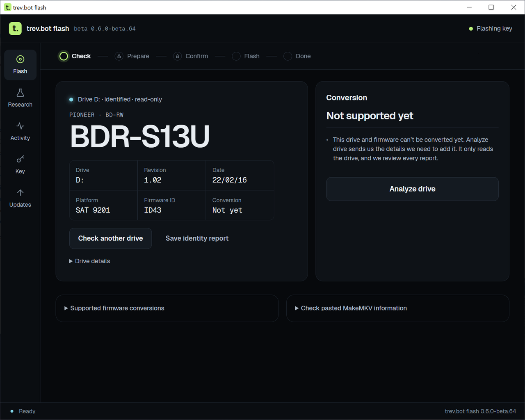
Task: Maximize the trev.bot flash window
Action: [x=491, y=7]
